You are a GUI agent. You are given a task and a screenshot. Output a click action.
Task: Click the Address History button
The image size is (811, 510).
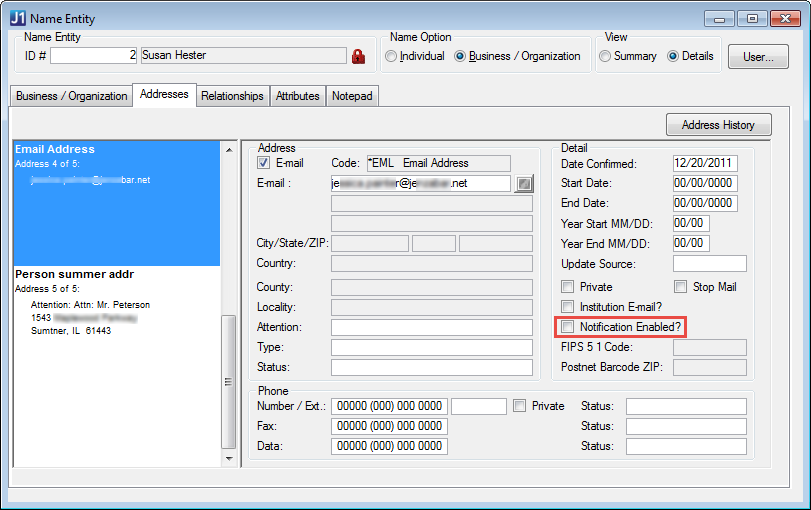pyautogui.click(x=718, y=125)
